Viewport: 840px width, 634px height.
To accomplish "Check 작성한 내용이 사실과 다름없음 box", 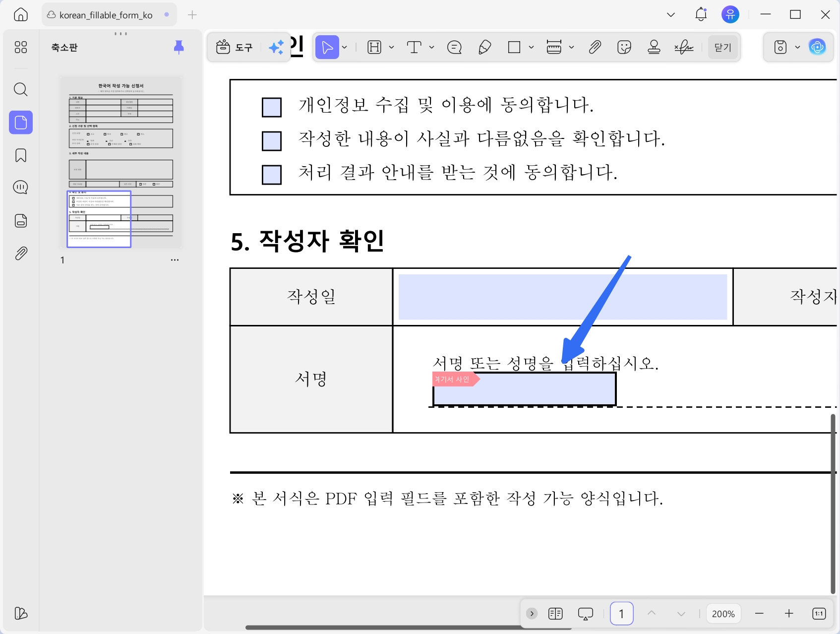I will (272, 141).
